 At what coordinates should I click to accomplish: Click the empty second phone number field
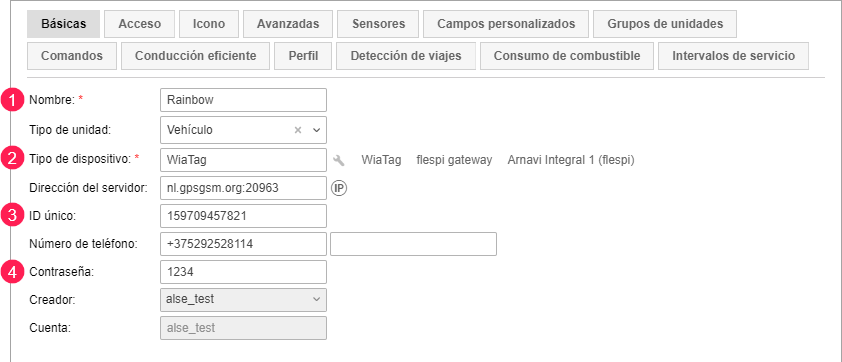[x=413, y=244]
